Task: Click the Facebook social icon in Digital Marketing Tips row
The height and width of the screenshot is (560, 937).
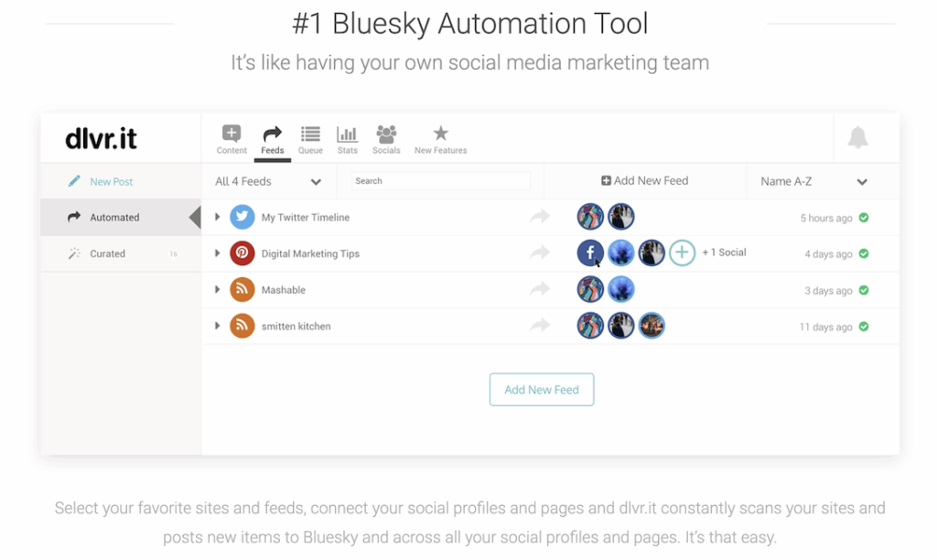Action: [x=590, y=253]
